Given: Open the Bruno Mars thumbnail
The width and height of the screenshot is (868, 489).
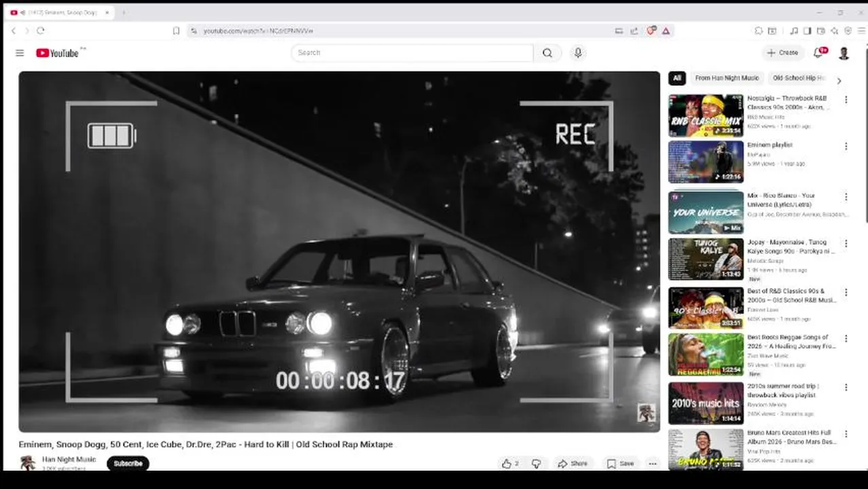Looking at the screenshot, I should [x=706, y=449].
